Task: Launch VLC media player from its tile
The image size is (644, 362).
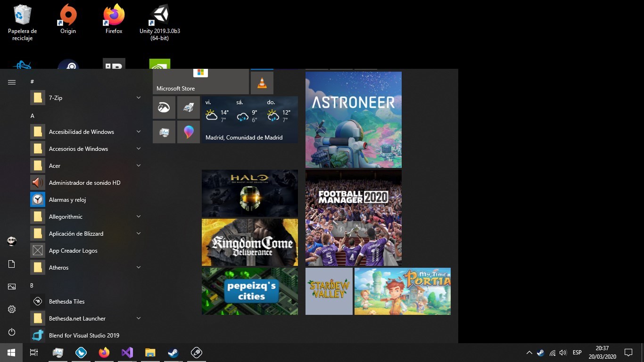Action: click(262, 82)
